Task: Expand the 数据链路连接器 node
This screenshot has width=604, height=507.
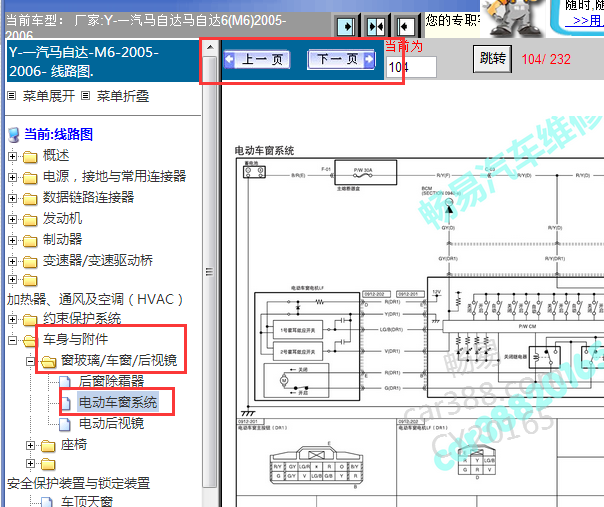Action: tap(12, 198)
